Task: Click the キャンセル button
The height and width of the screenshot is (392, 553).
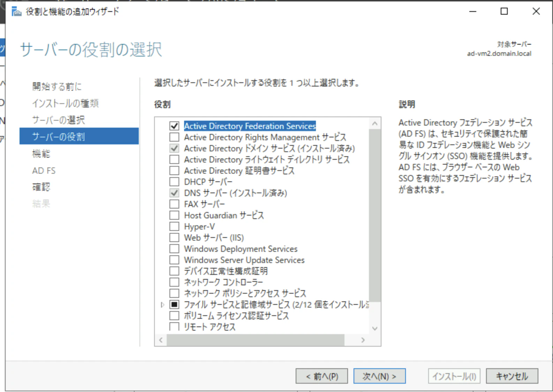Action: coord(512,376)
